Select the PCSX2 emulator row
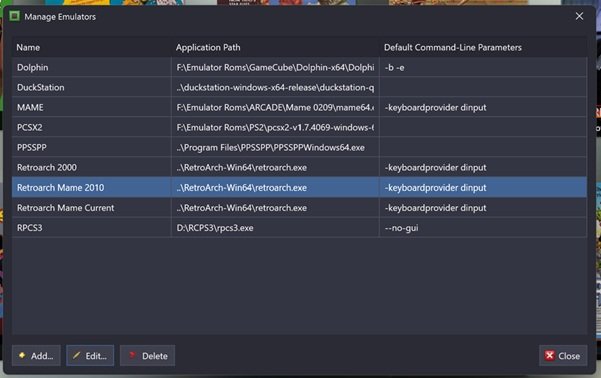Viewport: 601px width, 378px height. click(x=299, y=127)
